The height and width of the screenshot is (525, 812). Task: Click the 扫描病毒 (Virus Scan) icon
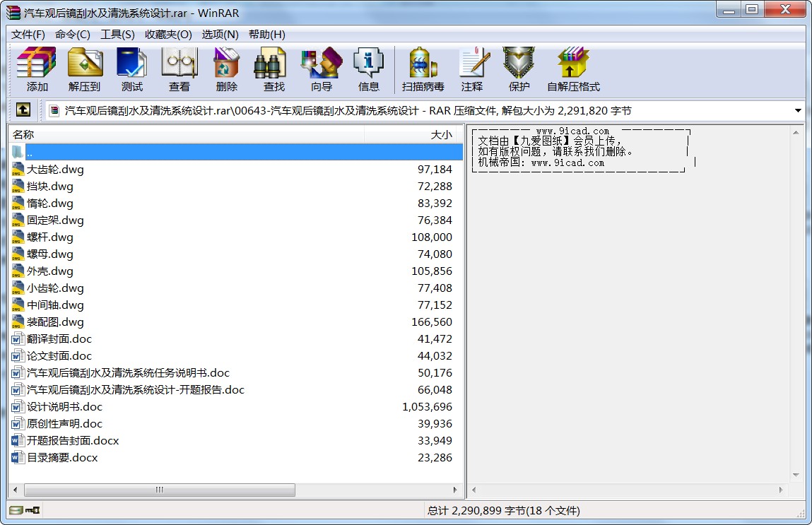click(x=423, y=69)
